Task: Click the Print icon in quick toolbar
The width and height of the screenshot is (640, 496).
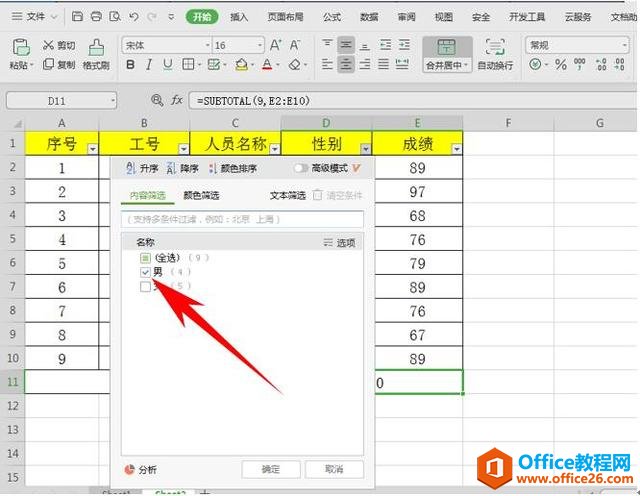Action: pyautogui.click(x=96, y=16)
